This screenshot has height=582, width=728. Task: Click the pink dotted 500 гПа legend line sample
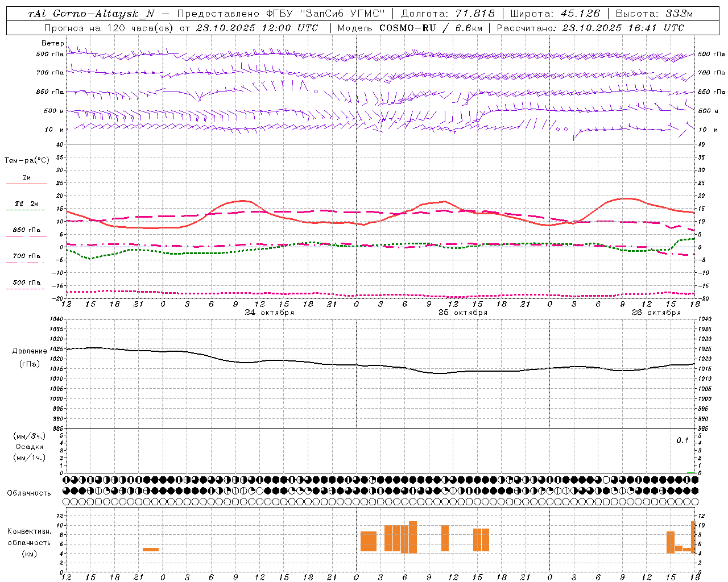click(25, 289)
